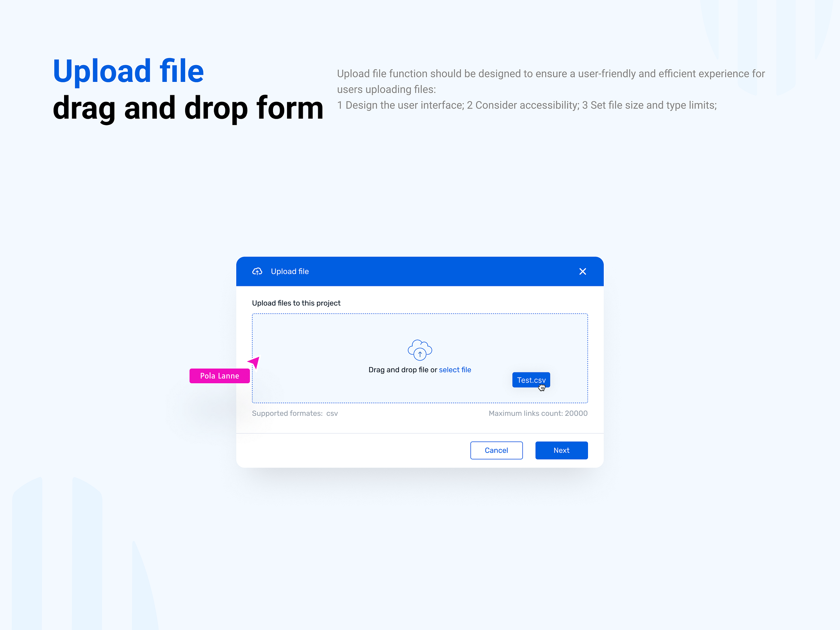Click the arrow cursor icon near Pola Lanne
The width and height of the screenshot is (840, 630).
[x=255, y=362]
